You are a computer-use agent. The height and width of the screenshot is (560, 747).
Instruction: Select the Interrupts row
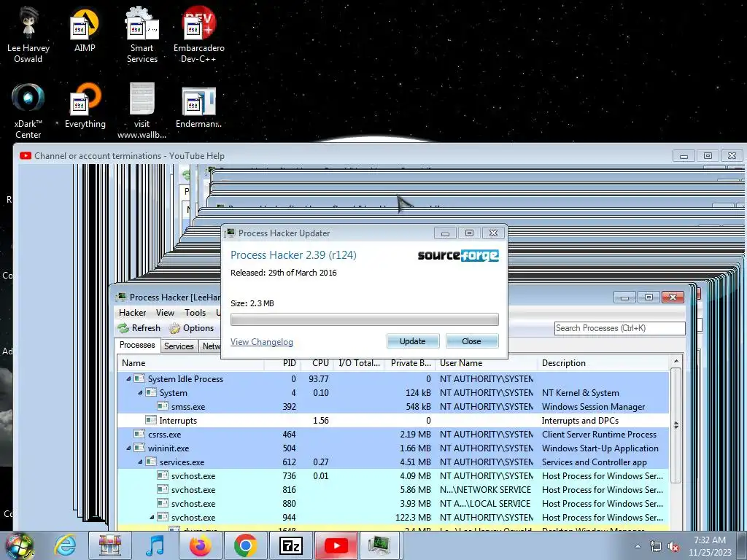[393, 421]
